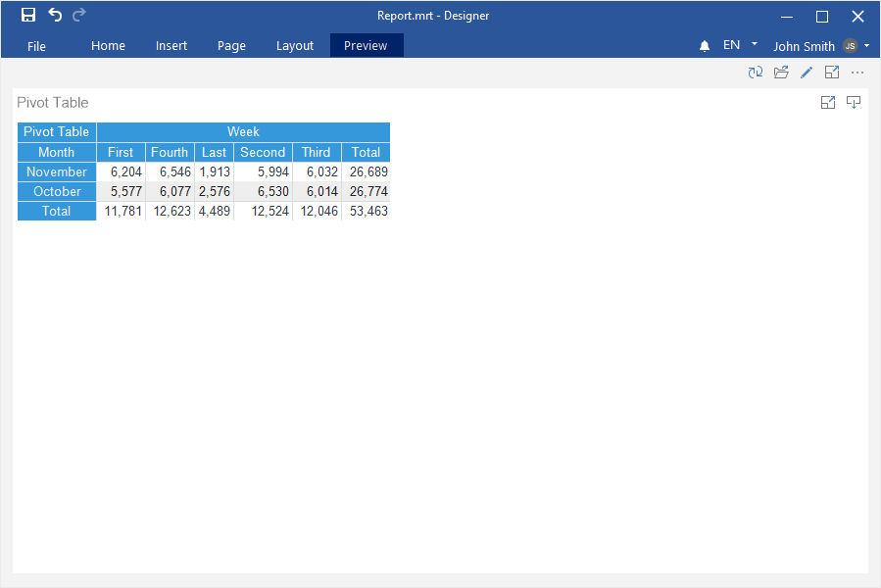Select the Page ribbon tab
Image resolution: width=881 pixels, height=588 pixels.
[231, 46]
